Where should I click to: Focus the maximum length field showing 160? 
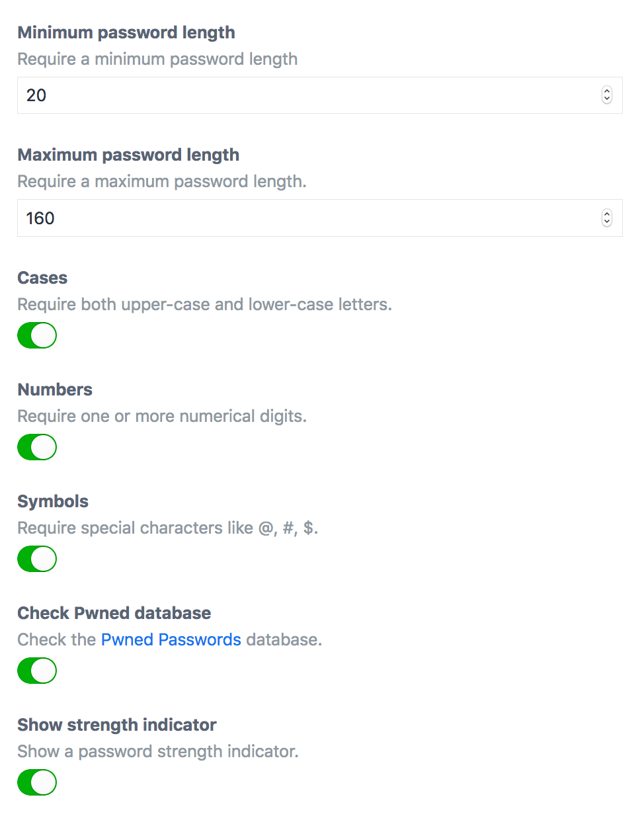[320, 218]
